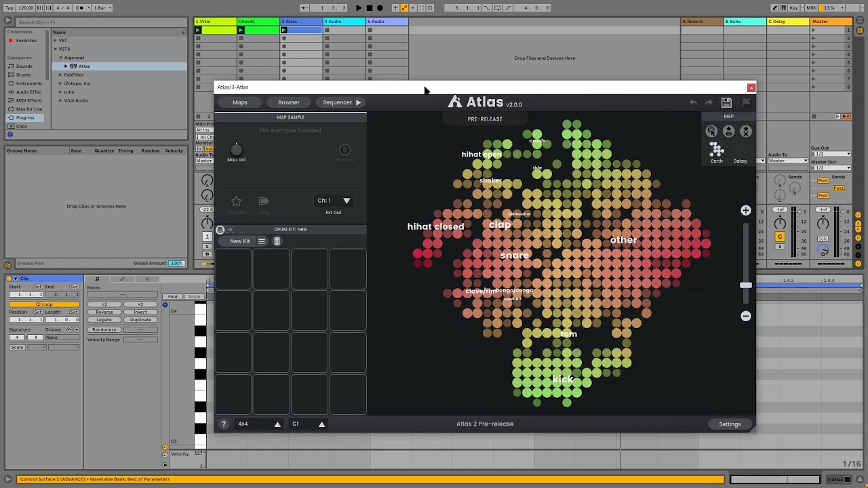Screen dimensions: 868x488
Task: Expand the FabFilter plugin folder
Action: (x=61, y=75)
